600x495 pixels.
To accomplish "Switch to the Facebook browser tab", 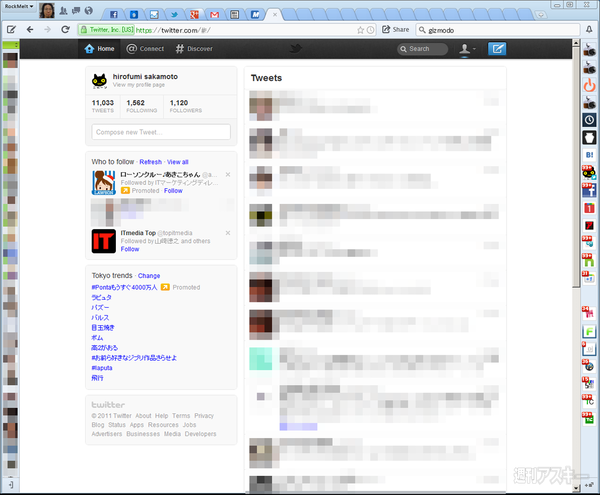I will pos(113,15).
